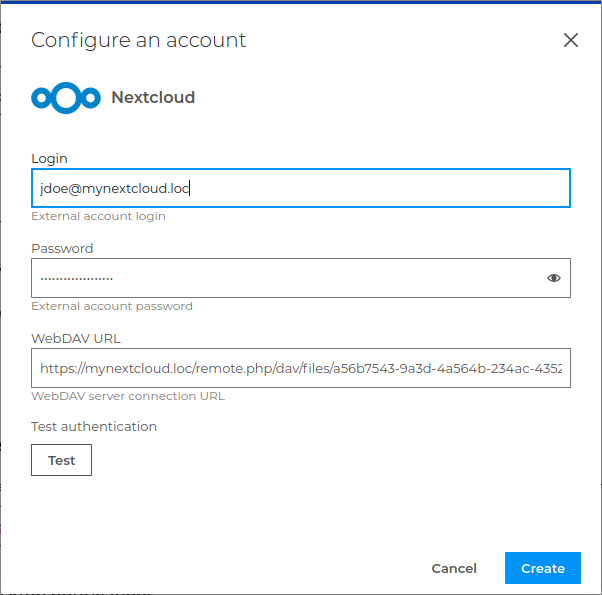The height and width of the screenshot is (595, 602).
Task: Place cursor in the jdoe@mynextcloud.loc text
Action: coord(115,188)
